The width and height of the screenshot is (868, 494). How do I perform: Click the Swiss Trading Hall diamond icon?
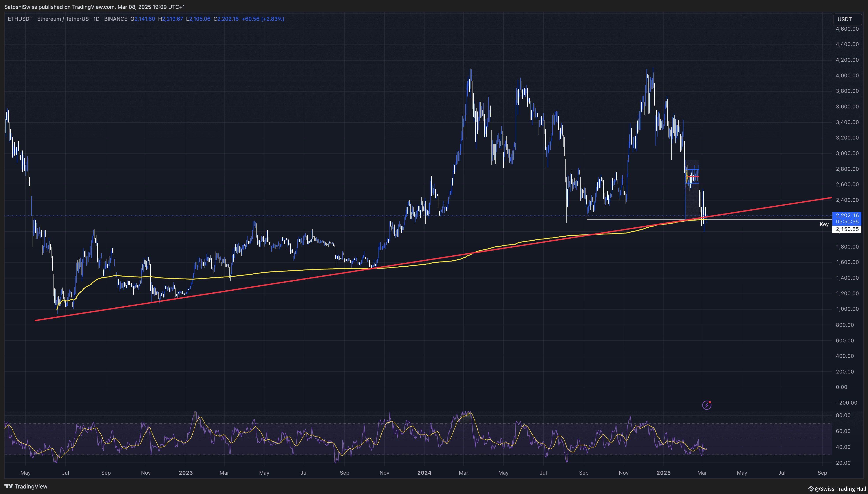point(811,488)
